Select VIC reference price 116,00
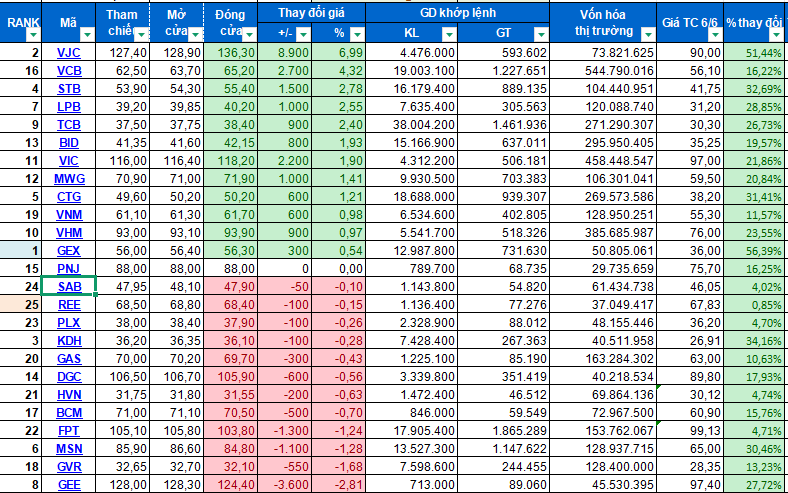 (x=123, y=161)
